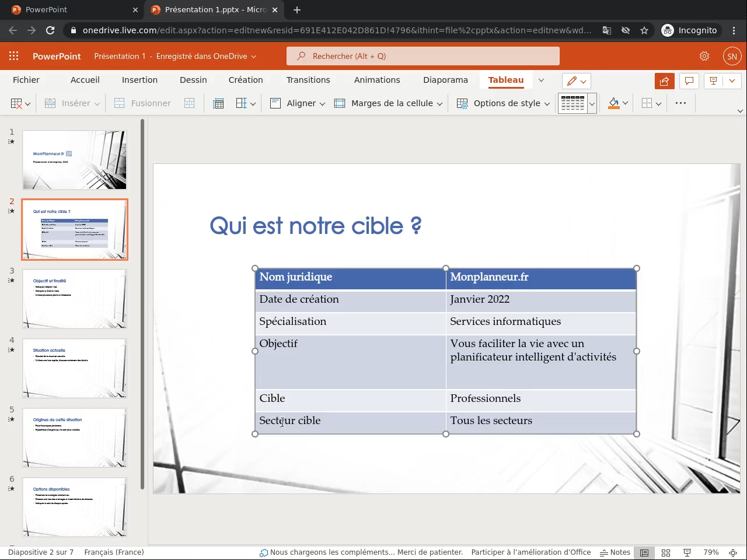Click the table borders icon

point(647,103)
